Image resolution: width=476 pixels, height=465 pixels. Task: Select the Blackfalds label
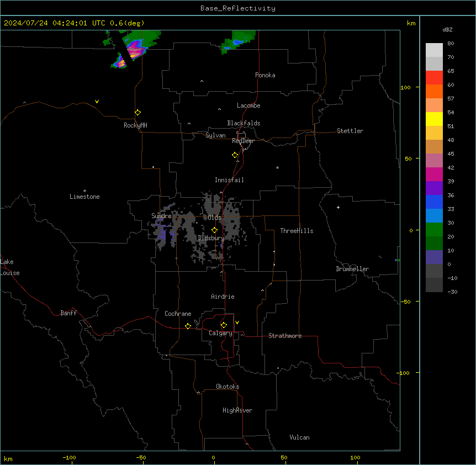tap(244, 123)
